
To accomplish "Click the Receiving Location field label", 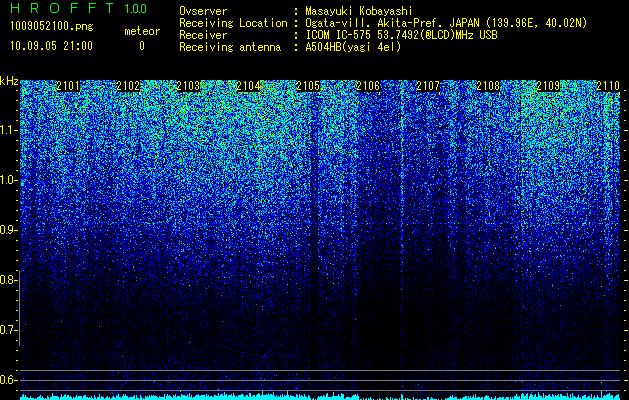I will pyautogui.click(x=233, y=23).
